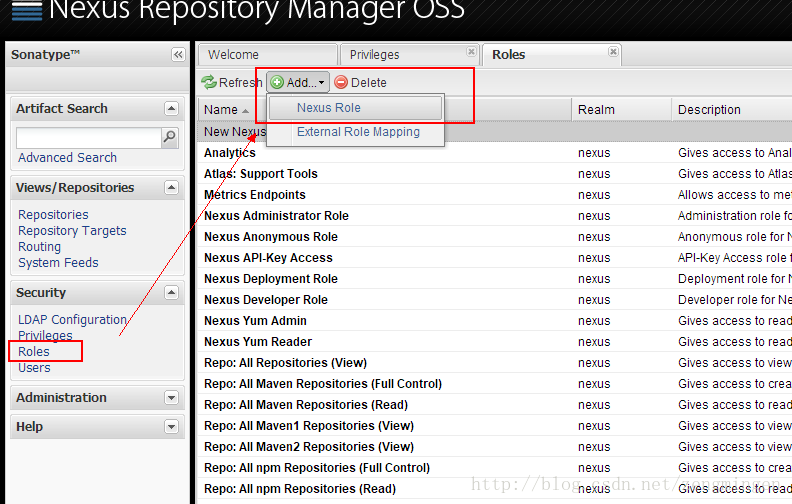Viewport: 792px width, 504px height.
Task: Open Routing link in sidebar
Action: pyautogui.click(x=39, y=247)
